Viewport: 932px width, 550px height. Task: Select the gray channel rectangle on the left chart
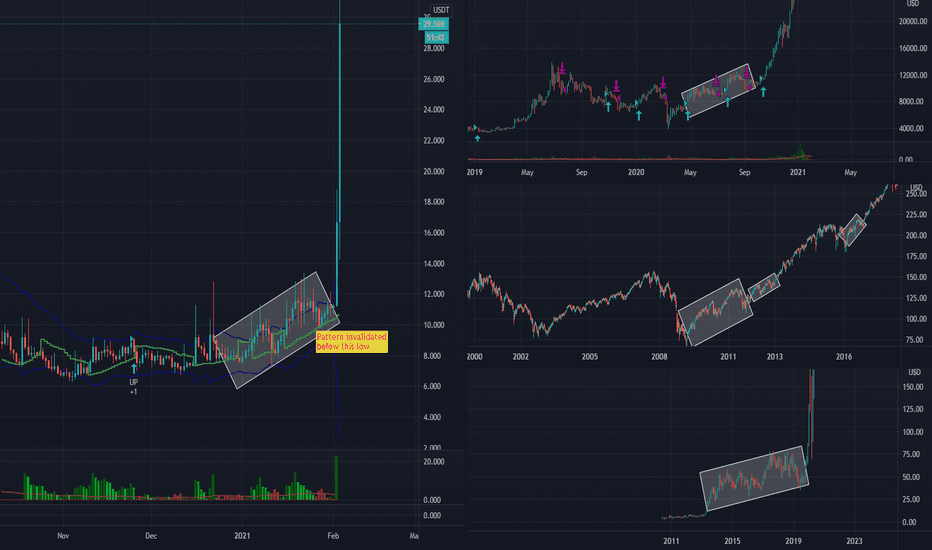click(x=276, y=330)
